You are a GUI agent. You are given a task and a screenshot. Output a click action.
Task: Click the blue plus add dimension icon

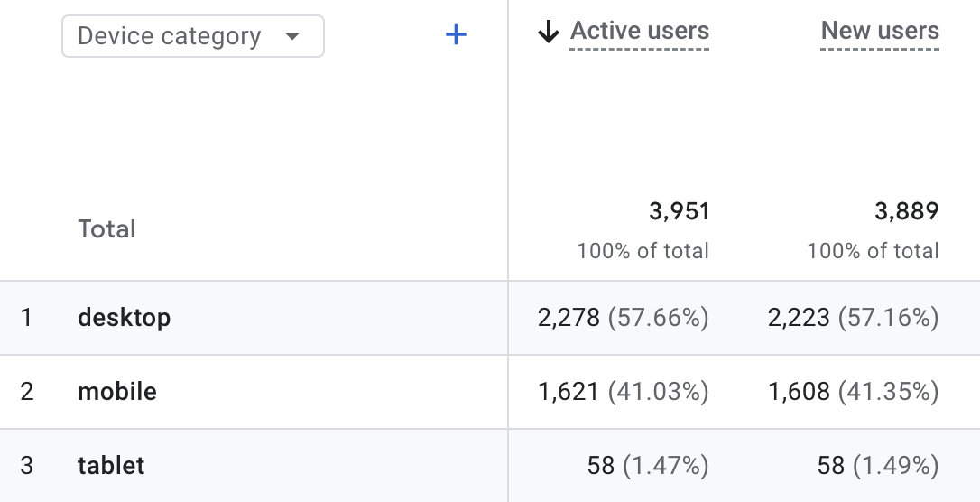point(457,35)
